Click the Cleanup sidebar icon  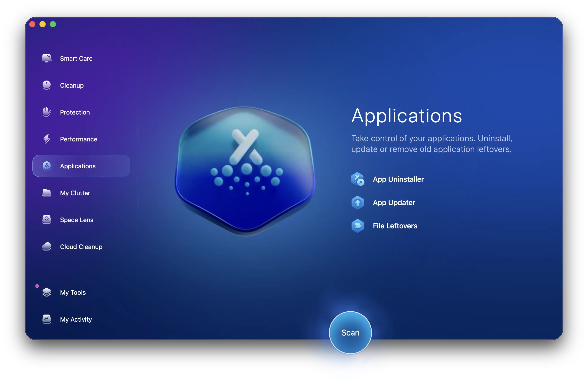(46, 85)
